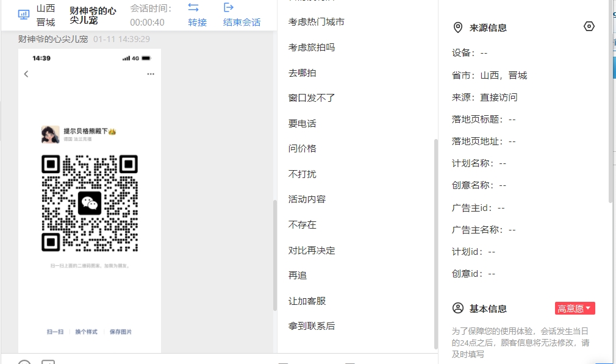
Task: Click the 落地页标题 info row
Action: tap(484, 120)
